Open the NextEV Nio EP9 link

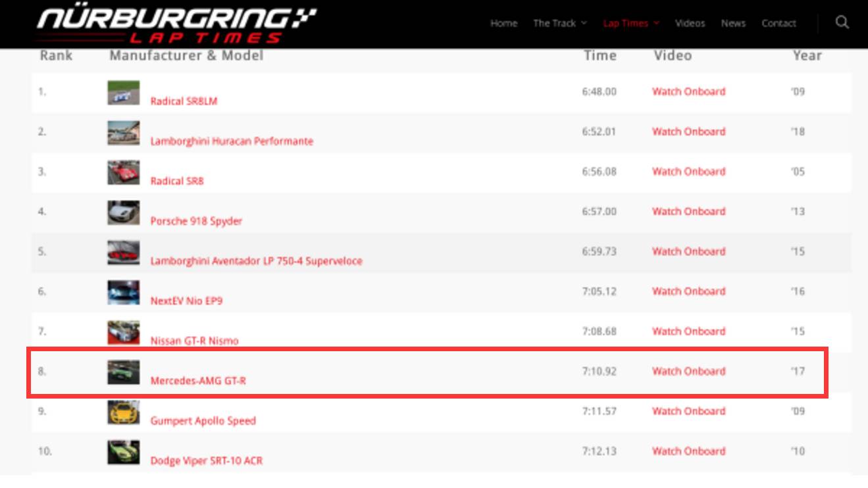(x=186, y=301)
